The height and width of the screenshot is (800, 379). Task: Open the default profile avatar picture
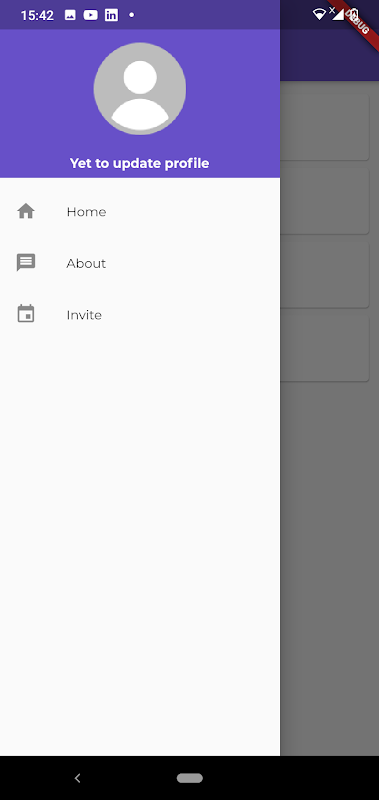pos(140,89)
